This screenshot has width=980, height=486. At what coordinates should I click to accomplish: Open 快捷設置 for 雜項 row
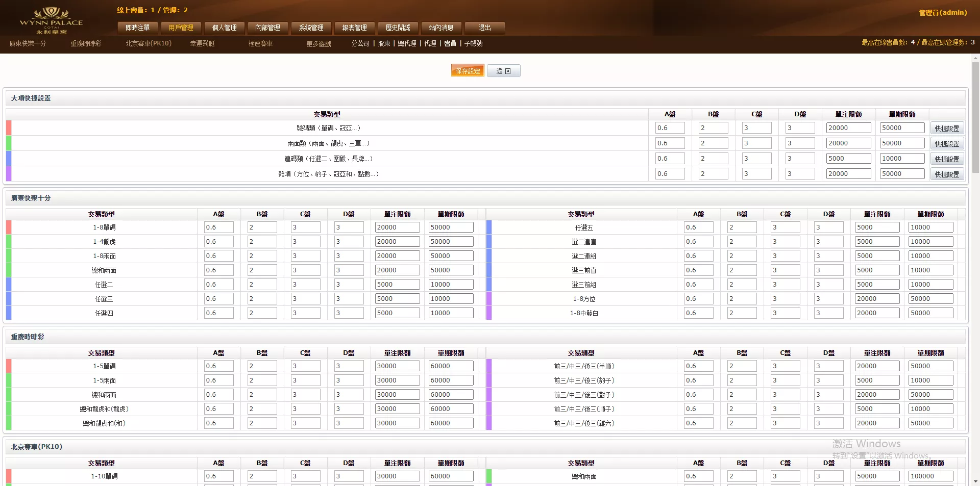[x=946, y=173]
